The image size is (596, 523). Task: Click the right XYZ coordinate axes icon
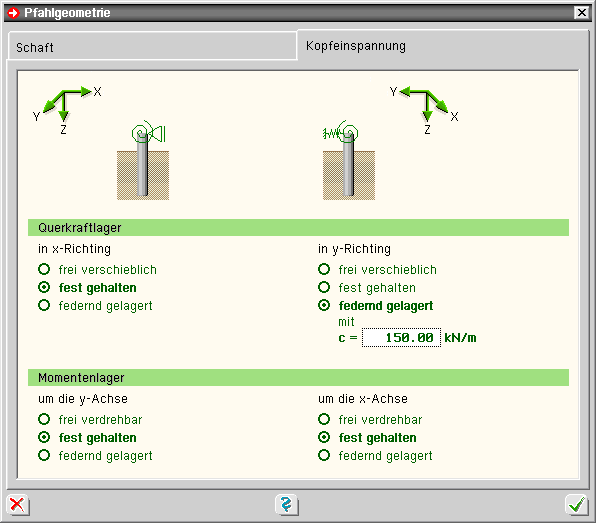tap(424, 109)
